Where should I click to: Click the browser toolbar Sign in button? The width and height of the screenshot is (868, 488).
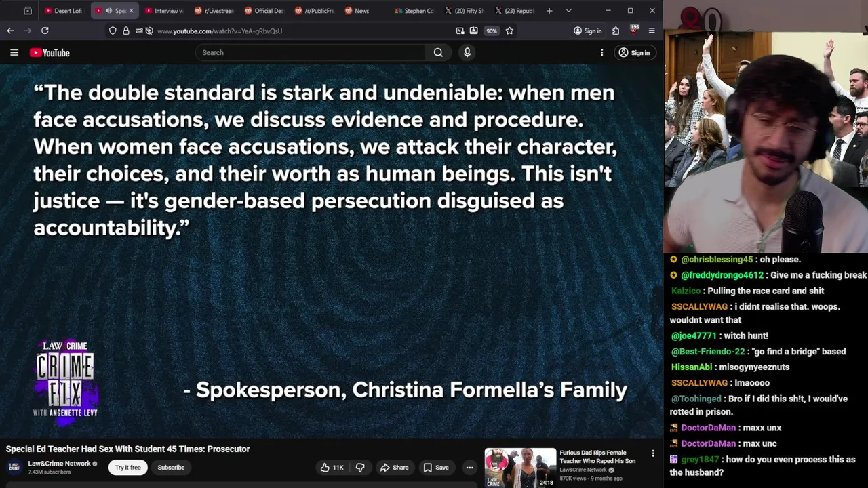click(x=587, y=30)
